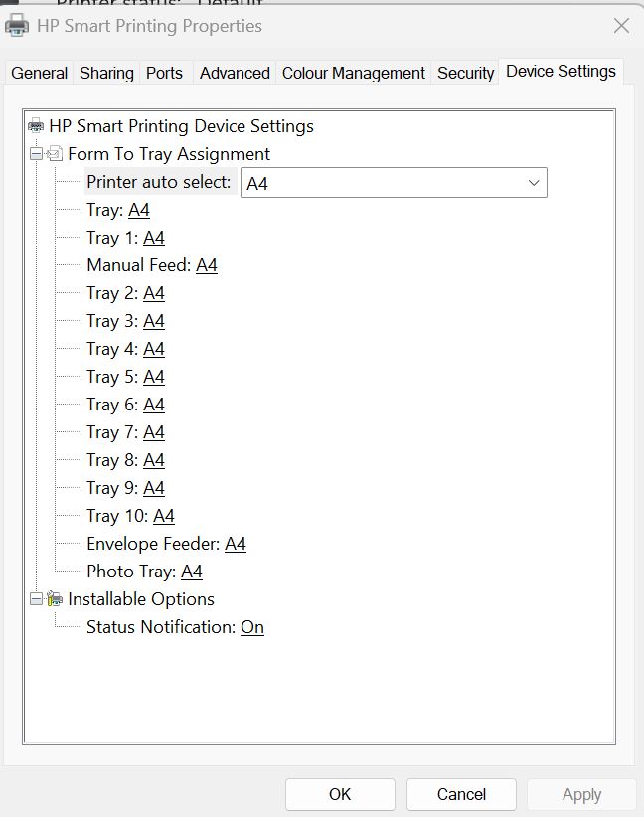Go to the Advanced tab
The image size is (644, 817).
click(235, 73)
